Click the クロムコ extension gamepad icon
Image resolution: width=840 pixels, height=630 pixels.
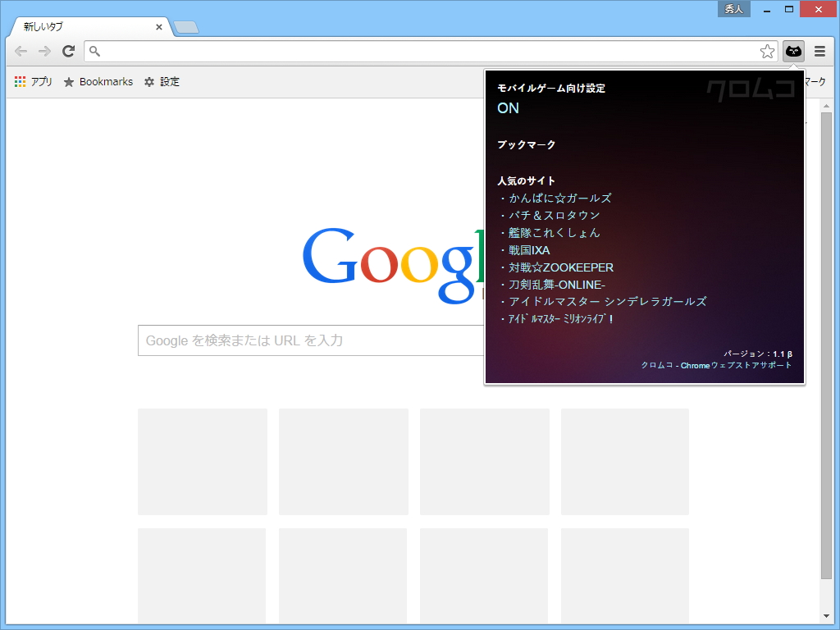792,51
